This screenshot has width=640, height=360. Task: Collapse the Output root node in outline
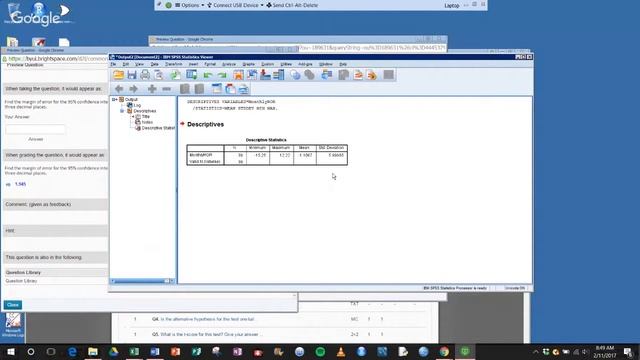pyautogui.click(x=114, y=99)
